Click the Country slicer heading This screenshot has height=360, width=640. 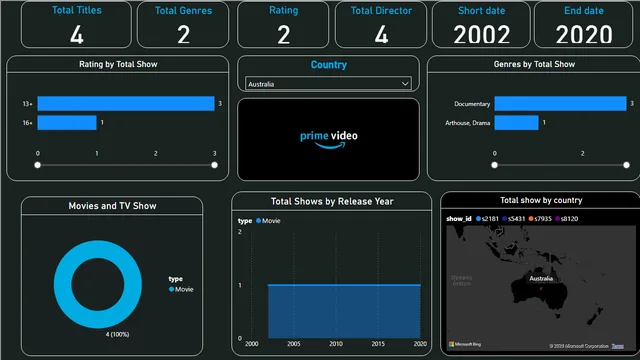click(x=329, y=64)
